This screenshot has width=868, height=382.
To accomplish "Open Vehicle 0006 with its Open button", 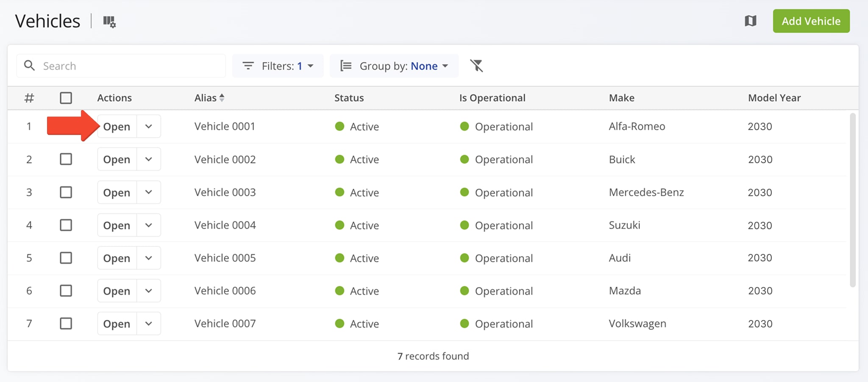I will click(x=117, y=291).
